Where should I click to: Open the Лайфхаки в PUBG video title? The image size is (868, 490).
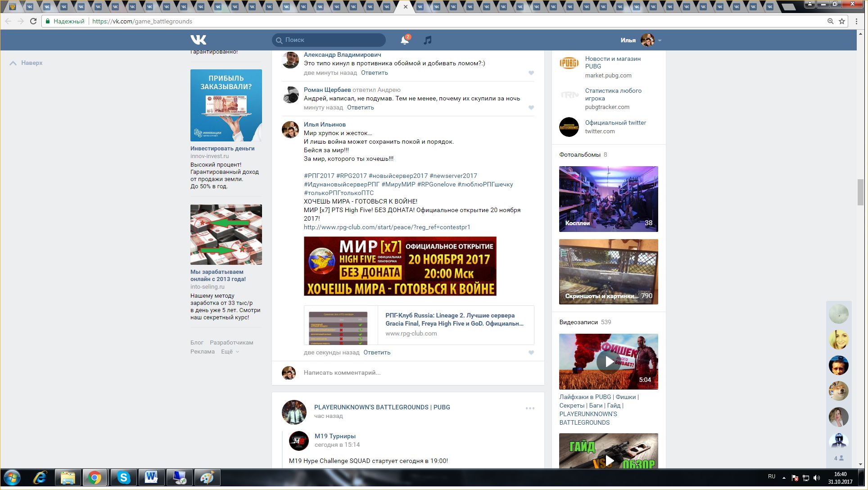click(599, 409)
